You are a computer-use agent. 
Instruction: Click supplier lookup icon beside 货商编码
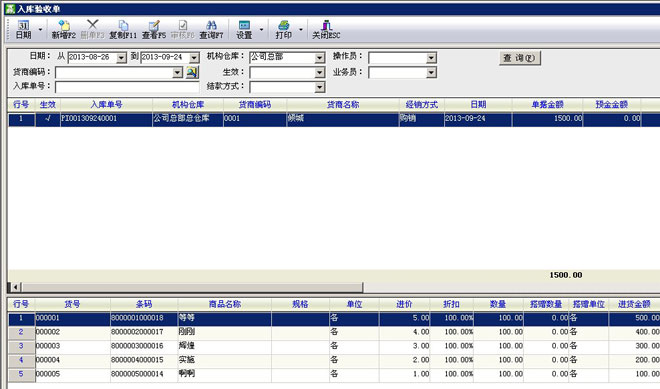(192, 72)
